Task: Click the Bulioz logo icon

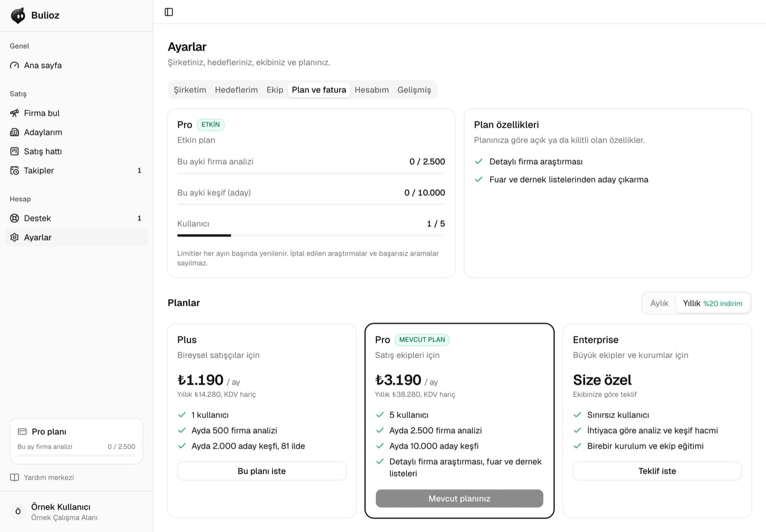Action: [18, 15]
